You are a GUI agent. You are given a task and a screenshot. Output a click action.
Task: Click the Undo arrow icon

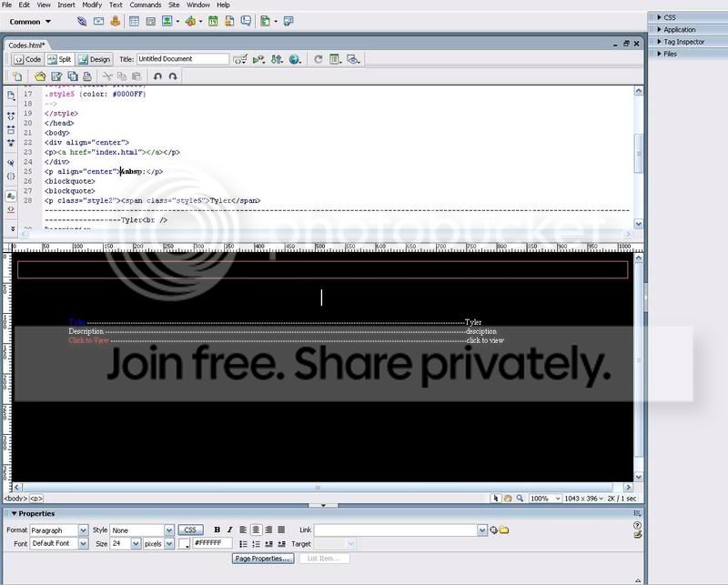pos(157,76)
